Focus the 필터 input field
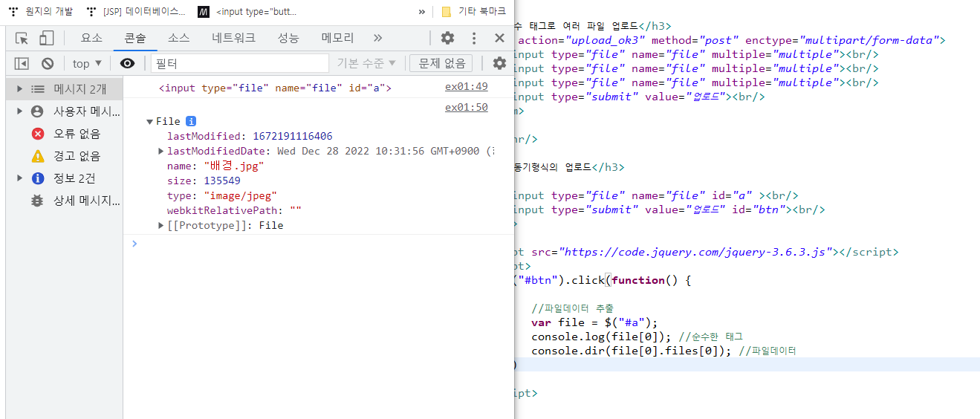 [x=239, y=64]
